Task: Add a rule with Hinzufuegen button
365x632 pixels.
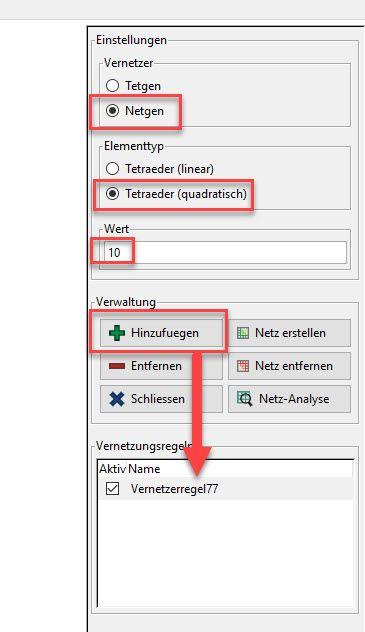Action: click(161, 333)
